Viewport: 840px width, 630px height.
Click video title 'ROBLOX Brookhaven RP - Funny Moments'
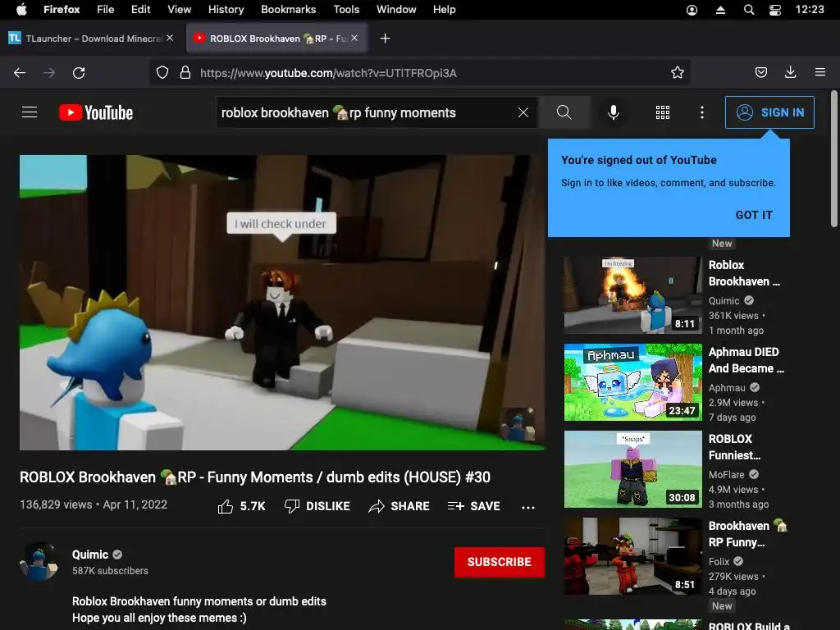click(255, 477)
